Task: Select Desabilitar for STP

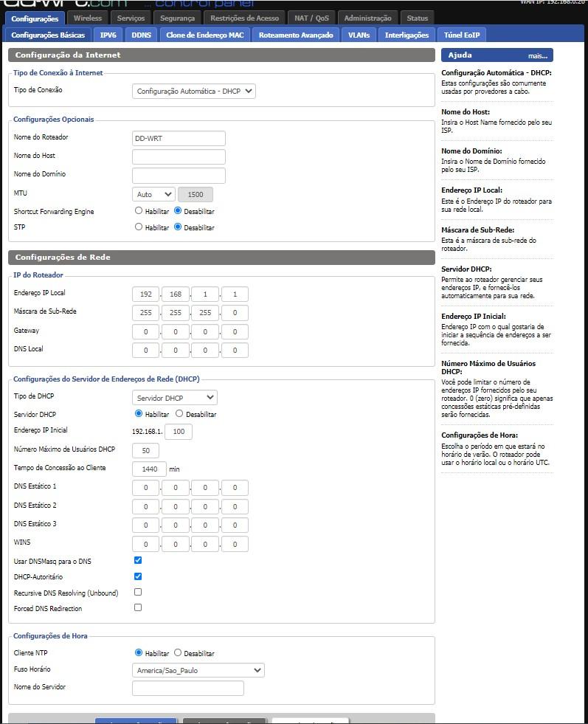Action: click(x=178, y=227)
